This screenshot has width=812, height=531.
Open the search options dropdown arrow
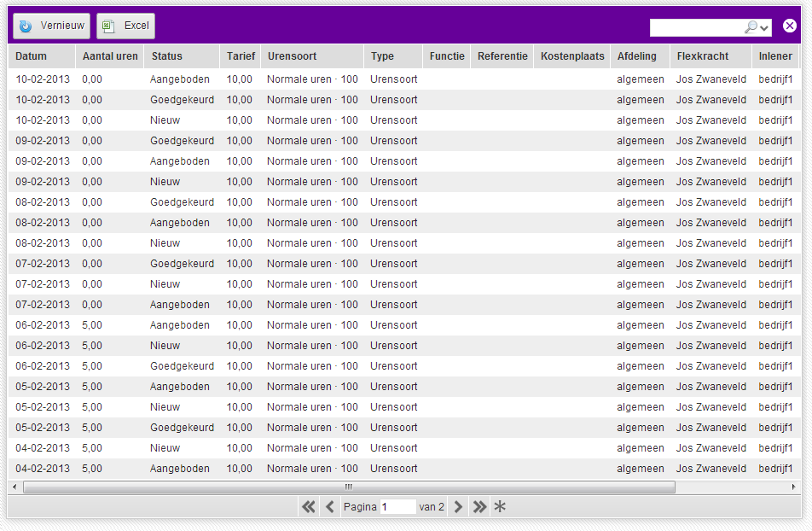(x=764, y=28)
